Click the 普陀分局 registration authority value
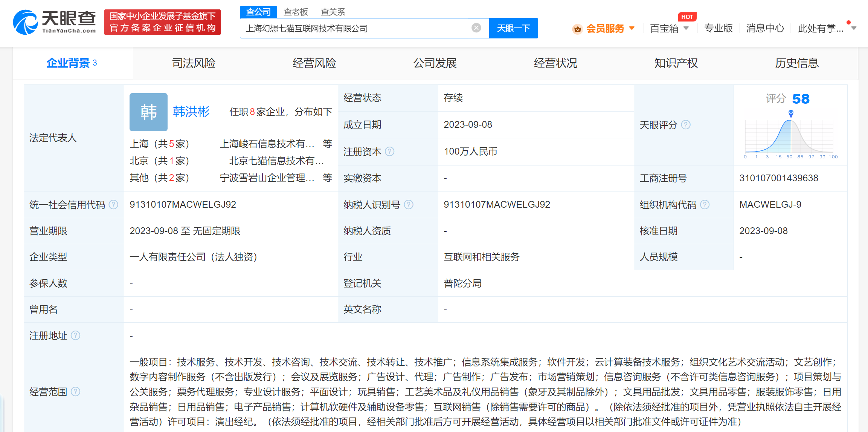 462,283
